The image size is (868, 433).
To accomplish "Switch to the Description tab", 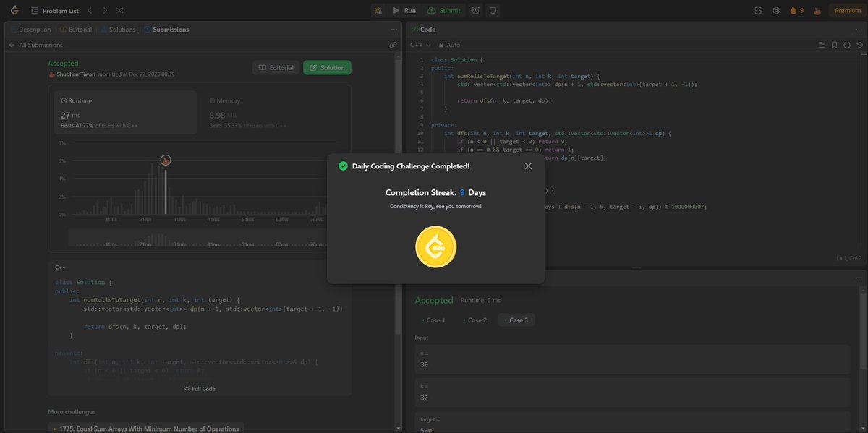I will point(30,30).
